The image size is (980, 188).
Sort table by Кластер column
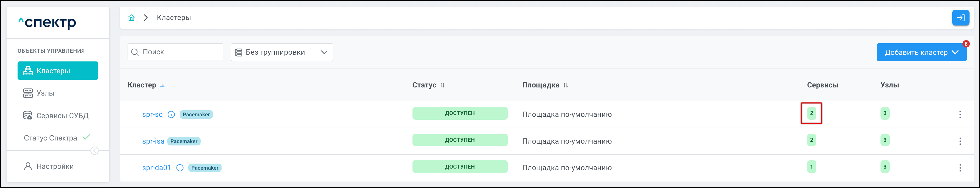162,85
